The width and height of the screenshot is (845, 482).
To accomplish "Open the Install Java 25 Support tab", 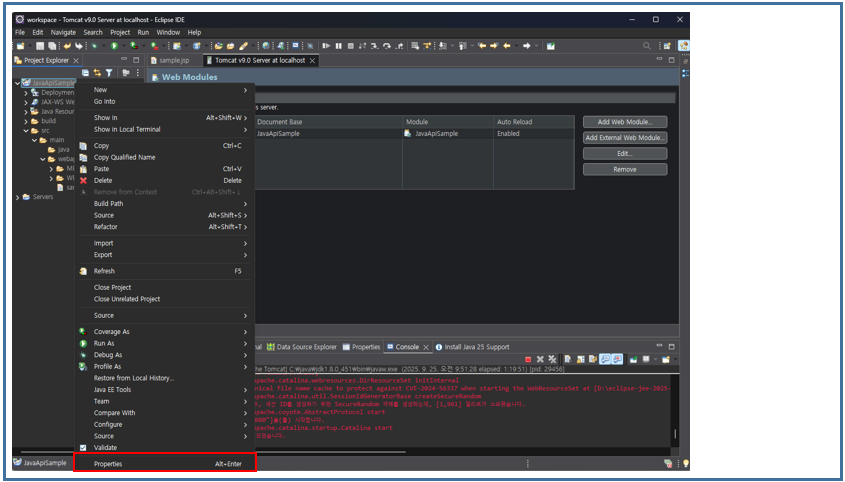I will click(x=472, y=347).
